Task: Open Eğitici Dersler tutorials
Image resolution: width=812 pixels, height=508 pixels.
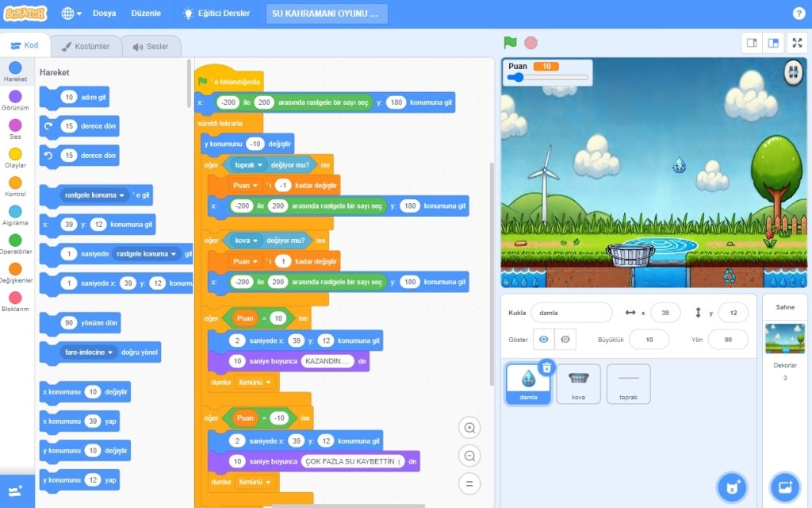Action: (x=216, y=13)
